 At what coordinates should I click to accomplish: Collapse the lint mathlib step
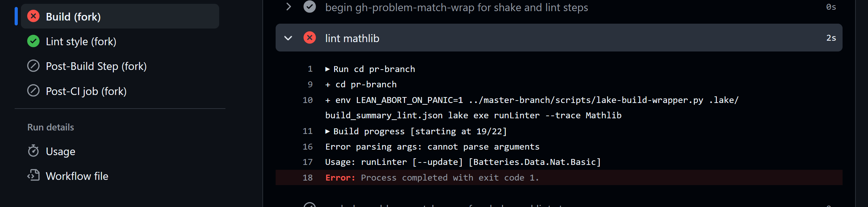[x=288, y=38]
